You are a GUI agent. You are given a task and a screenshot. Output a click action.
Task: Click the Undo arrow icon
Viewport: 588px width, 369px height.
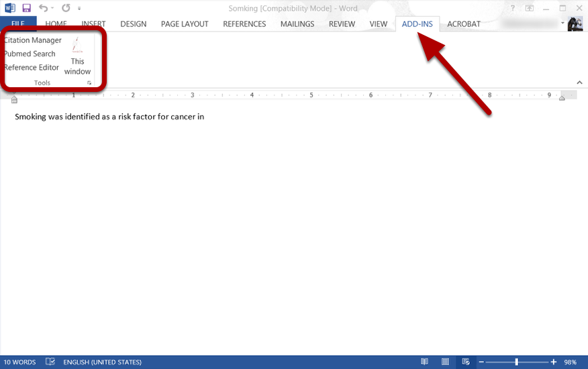pos(44,8)
